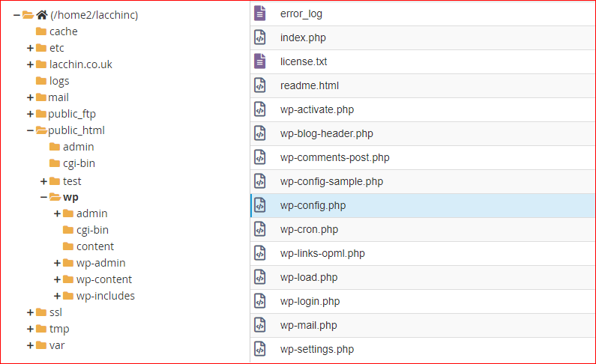This screenshot has width=596, height=364.
Task: Expand the wp-includes folder
Action: (58, 296)
